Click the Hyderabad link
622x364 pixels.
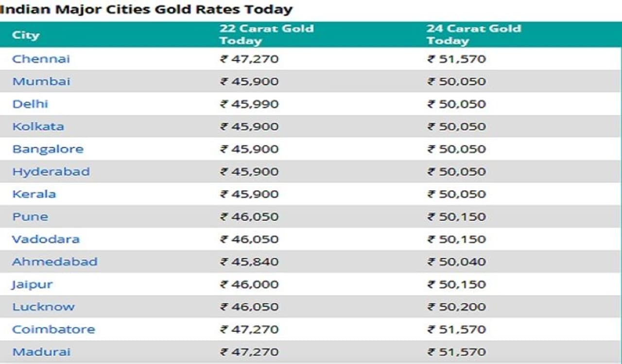tap(51, 171)
